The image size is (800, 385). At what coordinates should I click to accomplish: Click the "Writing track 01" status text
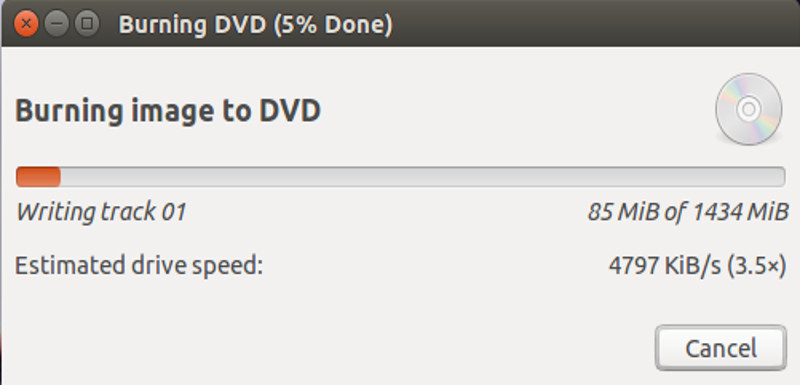point(101,212)
